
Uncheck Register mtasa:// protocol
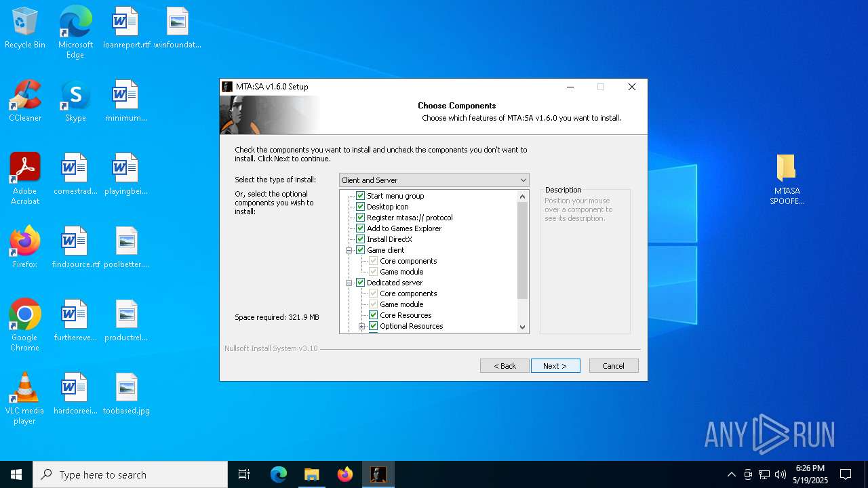coord(361,218)
